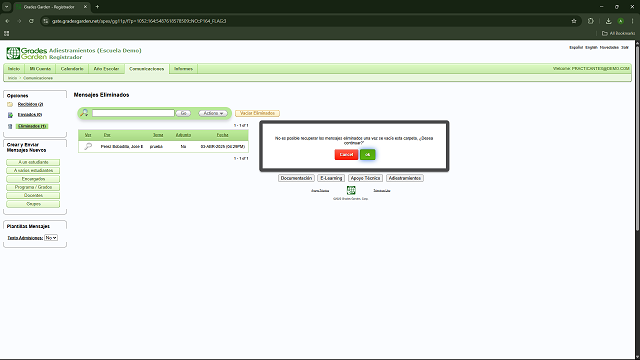The height and width of the screenshot is (360, 640).
Task: Sort by the Fecha column header
Action: coord(222,135)
